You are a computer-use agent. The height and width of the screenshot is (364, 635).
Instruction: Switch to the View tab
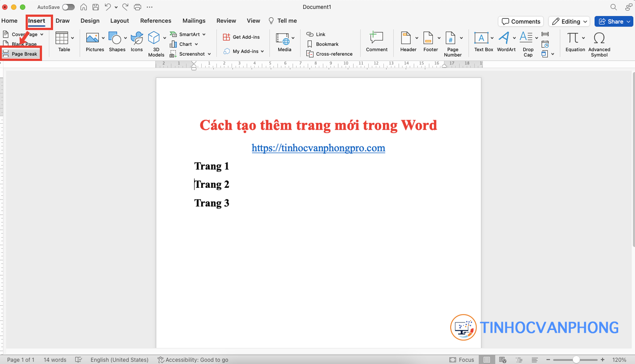pos(253,21)
